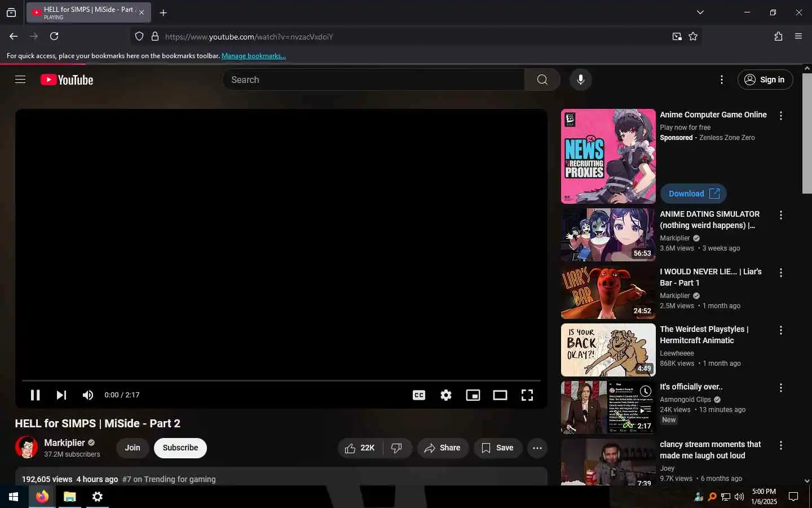Click the search magnifier button

(x=542, y=80)
